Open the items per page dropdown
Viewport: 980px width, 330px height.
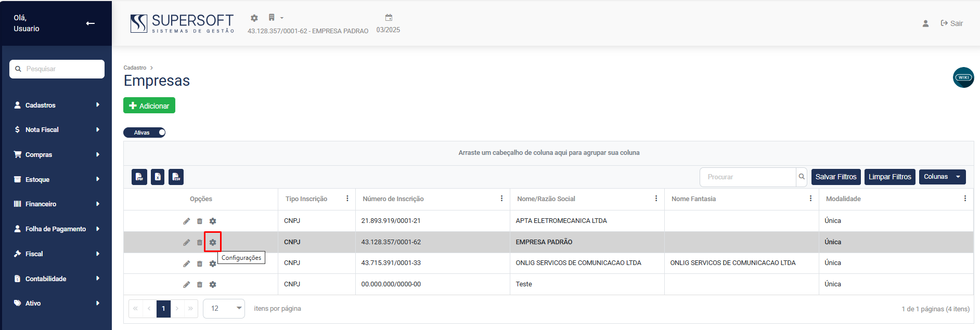[x=224, y=309]
